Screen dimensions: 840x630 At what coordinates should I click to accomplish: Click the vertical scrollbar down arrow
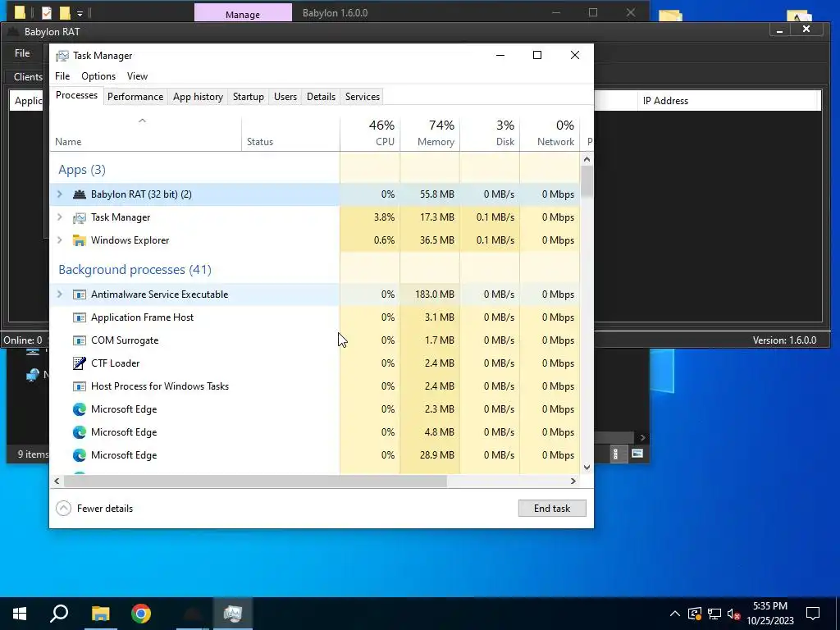point(587,467)
